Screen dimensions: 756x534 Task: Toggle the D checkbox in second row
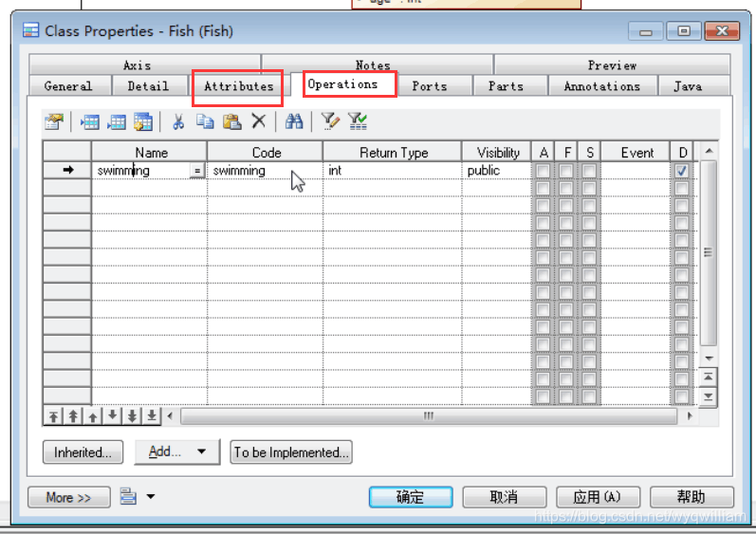[x=681, y=188]
